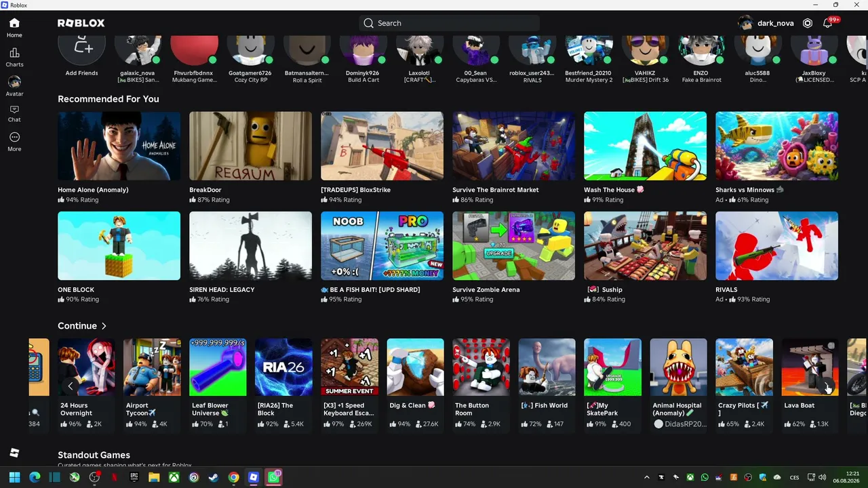Image resolution: width=868 pixels, height=488 pixels.
Task: Click the Roblox logo in header
Action: pos(81,23)
